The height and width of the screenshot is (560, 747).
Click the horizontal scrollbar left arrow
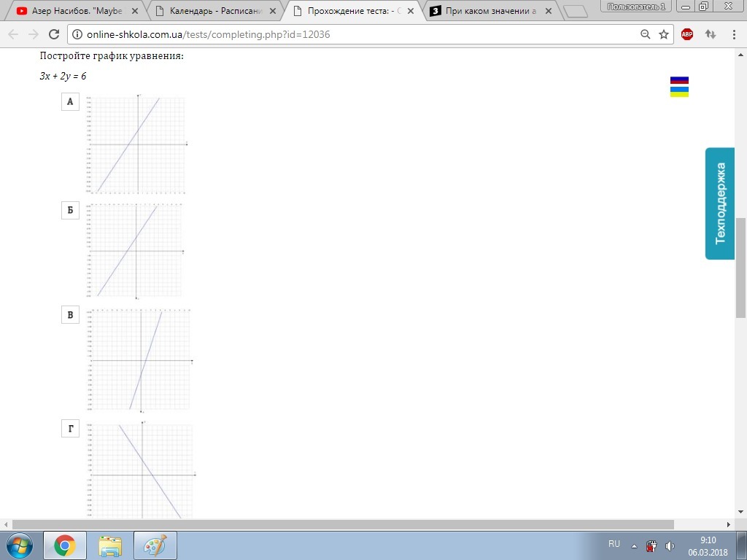[6, 524]
